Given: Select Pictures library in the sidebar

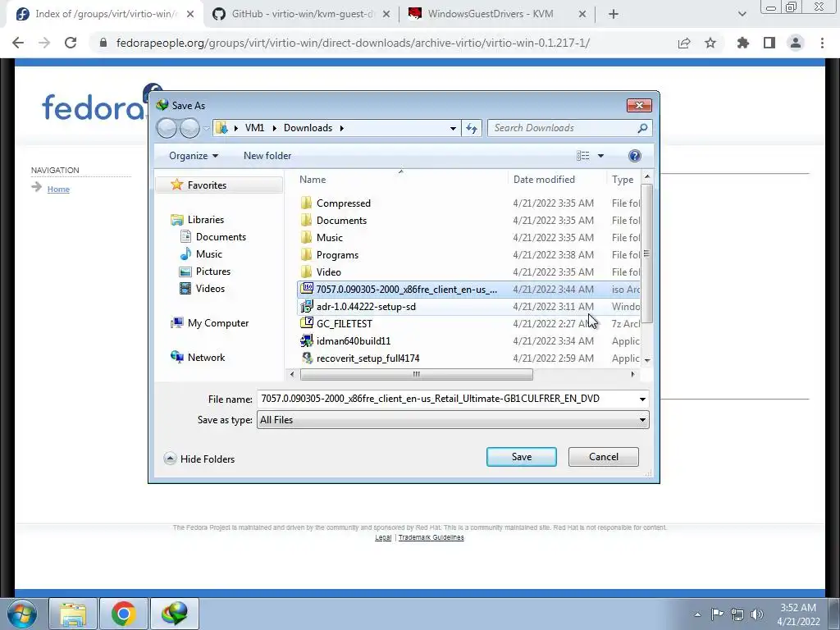Looking at the screenshot, I should [x=212, y=271].
